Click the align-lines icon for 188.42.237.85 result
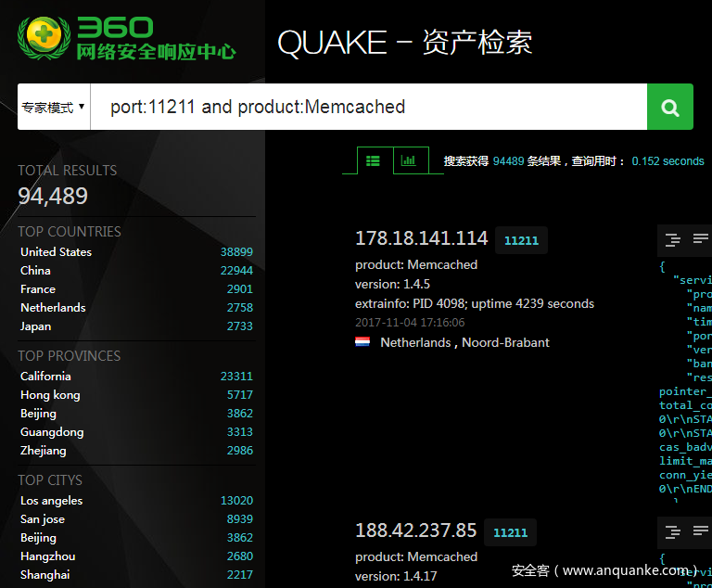This screenshot has width=712, height=588. 701,530
